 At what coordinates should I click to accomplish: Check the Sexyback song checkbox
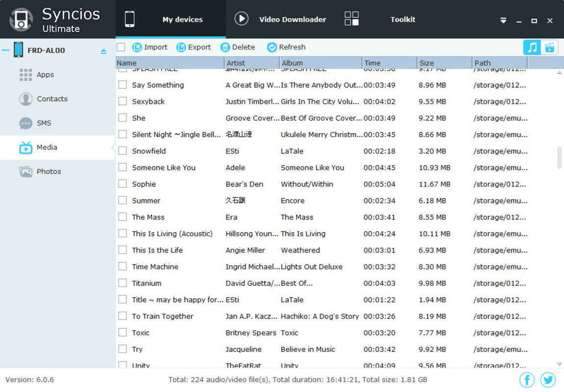pos(123,101)
